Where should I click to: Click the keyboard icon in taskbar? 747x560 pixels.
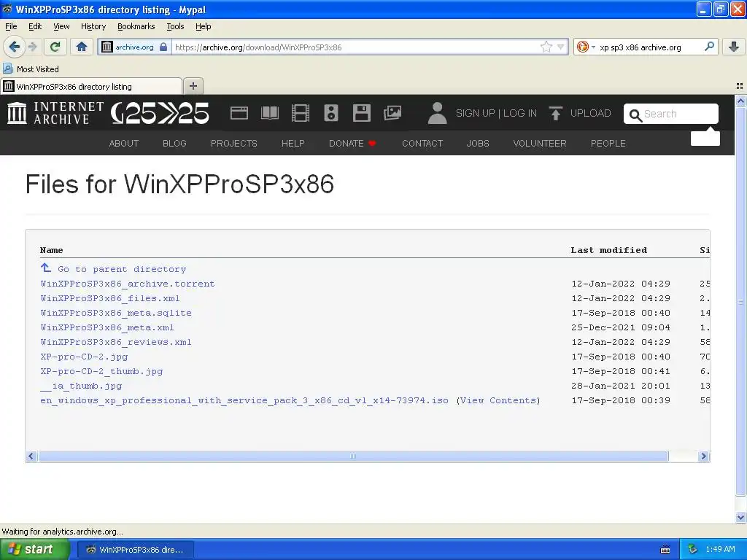pyautogui.click(x=665, y=550)
